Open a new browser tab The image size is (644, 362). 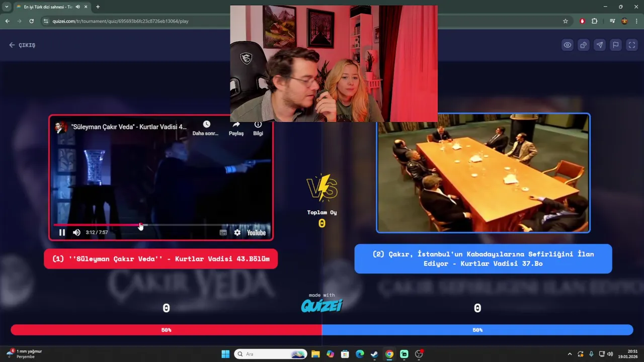98,7
